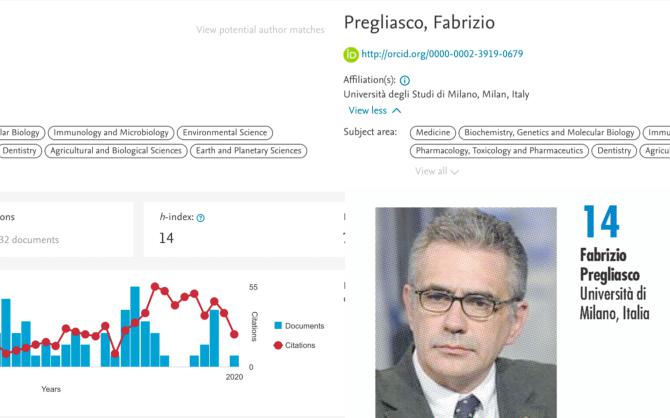Click the tallest blue documents bar

135,327
